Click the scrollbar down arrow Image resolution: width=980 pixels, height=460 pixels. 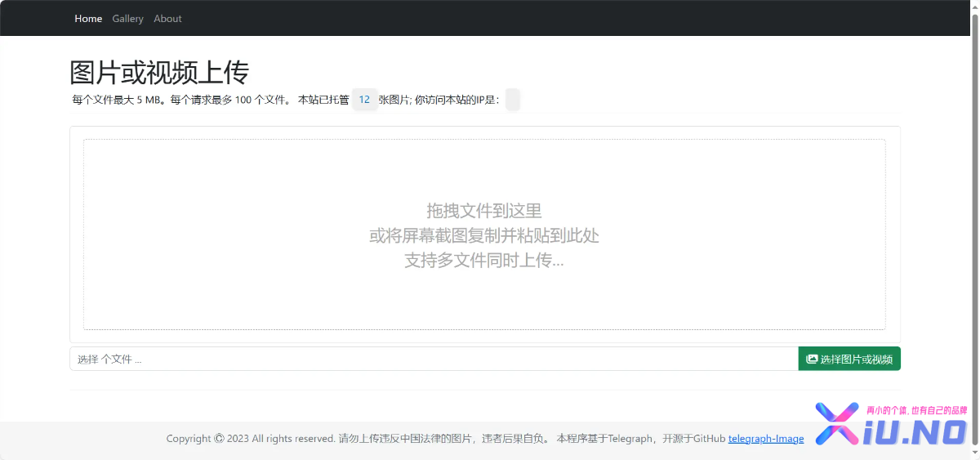coord(974,453)
